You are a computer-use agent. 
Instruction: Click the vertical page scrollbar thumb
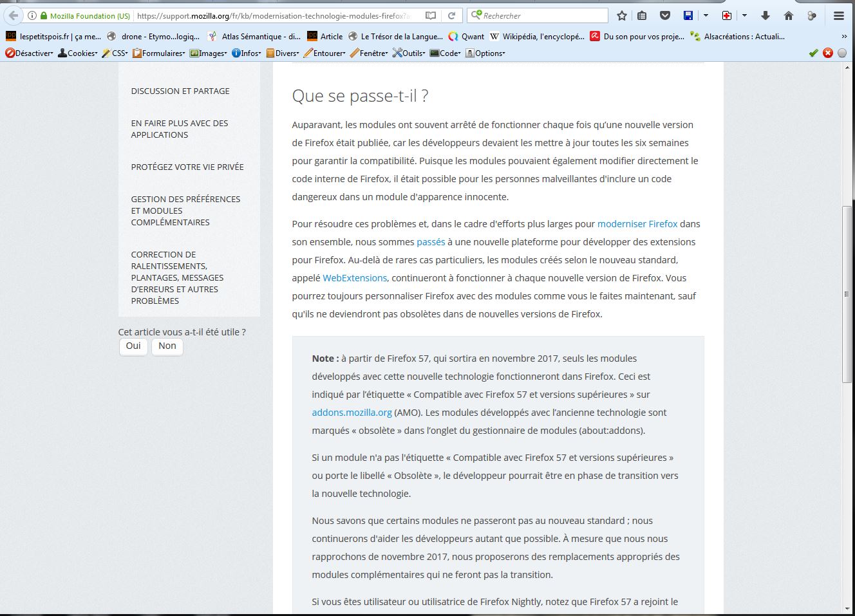(x=847, y=294)
